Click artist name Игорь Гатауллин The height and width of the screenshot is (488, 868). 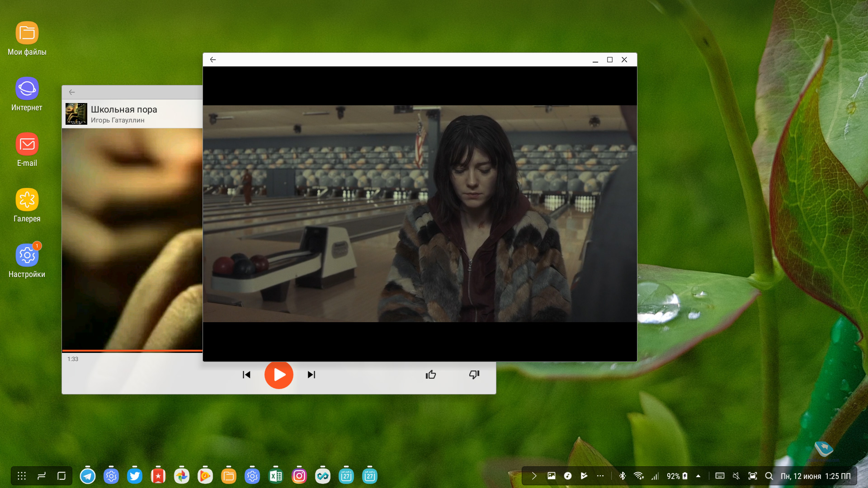click(118, 120)
